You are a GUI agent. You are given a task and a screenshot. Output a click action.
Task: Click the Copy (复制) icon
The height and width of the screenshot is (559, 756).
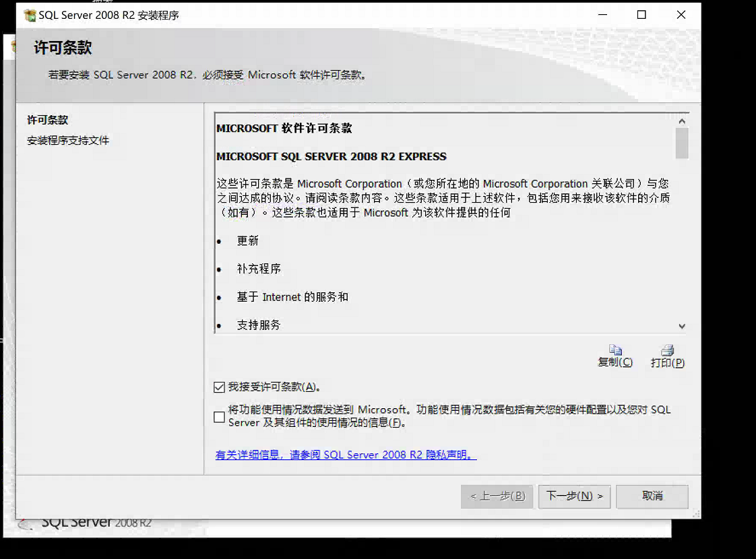tap(615, 350)
